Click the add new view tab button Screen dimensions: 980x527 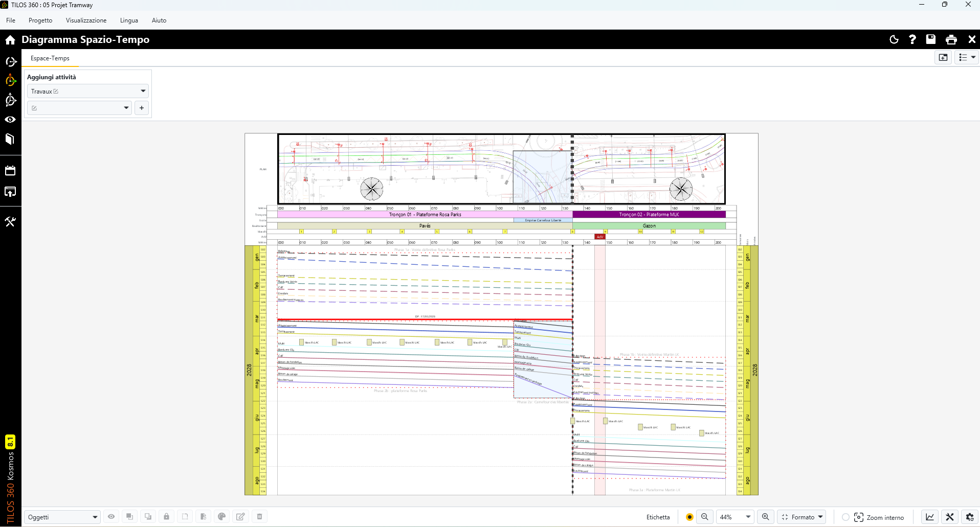click(943, 57)
